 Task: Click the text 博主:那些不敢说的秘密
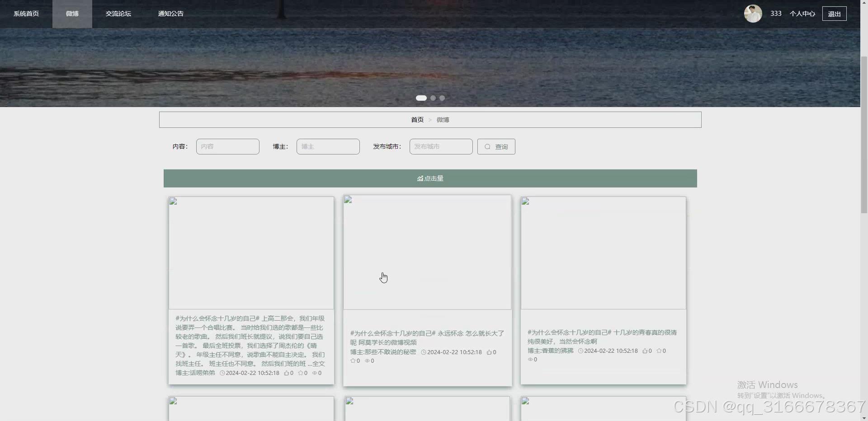tap(383, 352)
